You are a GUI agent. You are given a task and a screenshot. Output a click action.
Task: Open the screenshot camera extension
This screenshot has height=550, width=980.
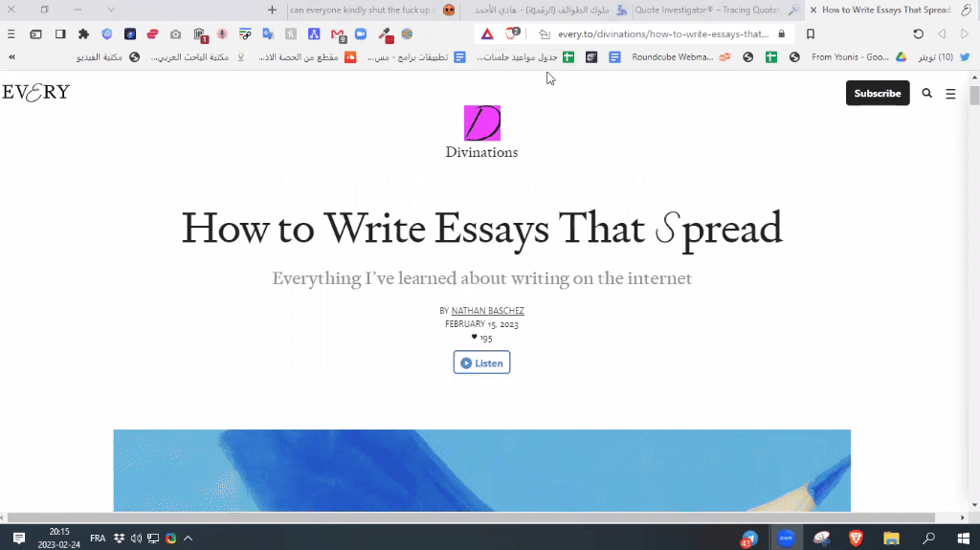pos(176,33)
